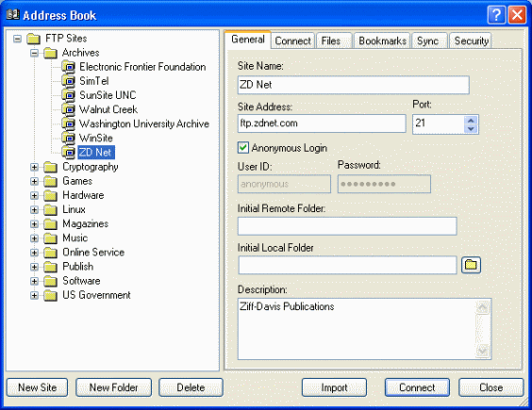Image resolution: width=532 pixels, height=410 pixels.
Task: Click the Software folder icon
Action: point(51,281)
